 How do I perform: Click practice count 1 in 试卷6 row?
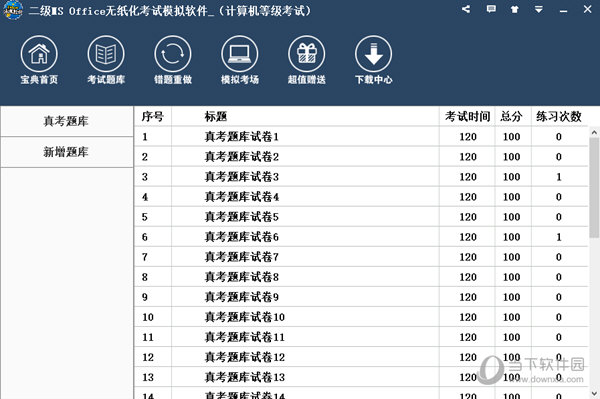click(x=559, y=237)
